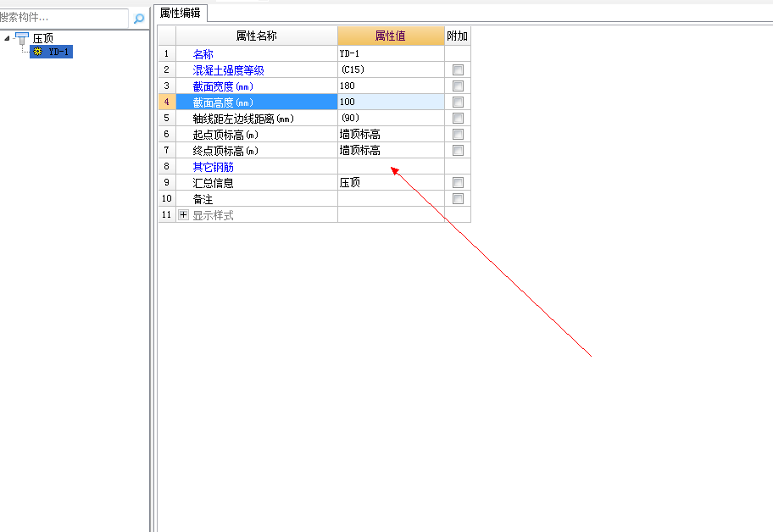Check the 附加 box for 终点顶标高

(458, 150)
